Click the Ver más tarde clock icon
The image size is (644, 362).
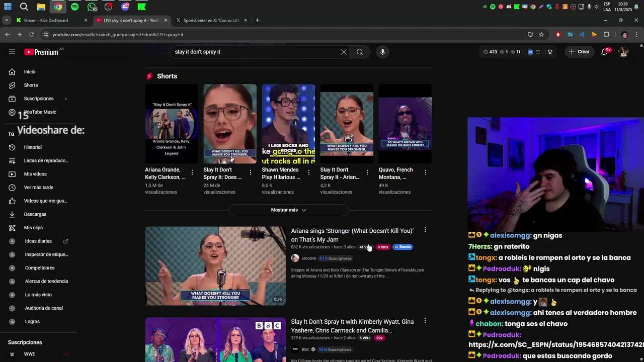click(12, 188)
